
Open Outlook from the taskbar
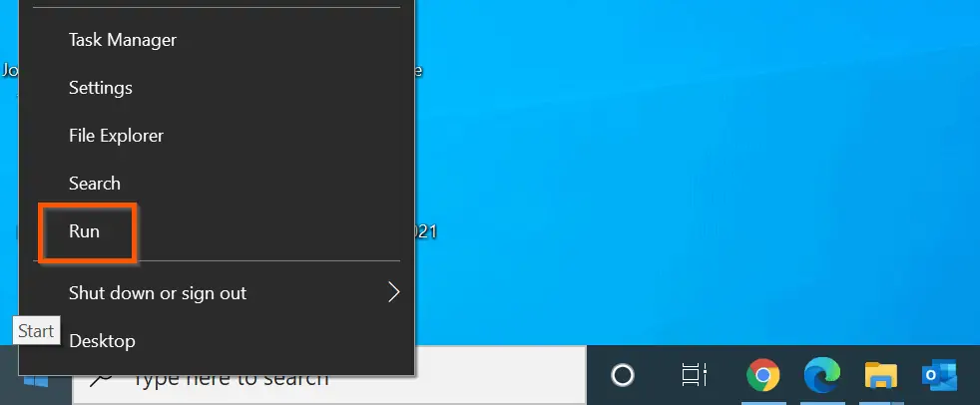pos(939,376)
